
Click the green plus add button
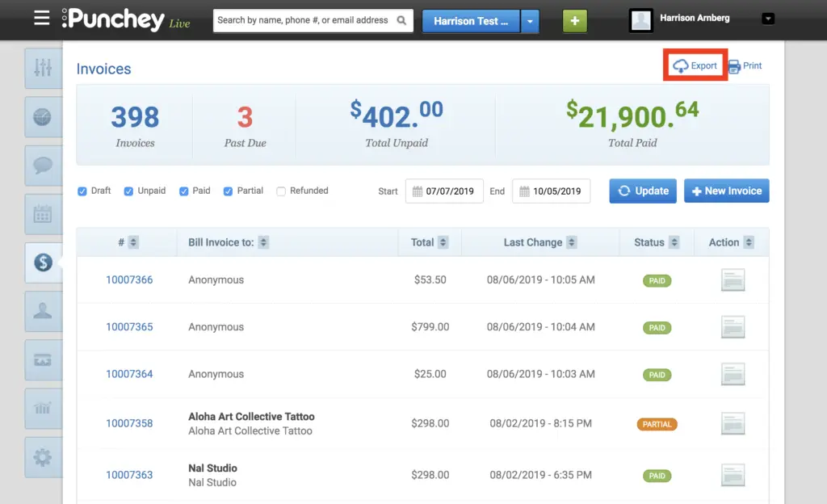click(x=574, y=21)
